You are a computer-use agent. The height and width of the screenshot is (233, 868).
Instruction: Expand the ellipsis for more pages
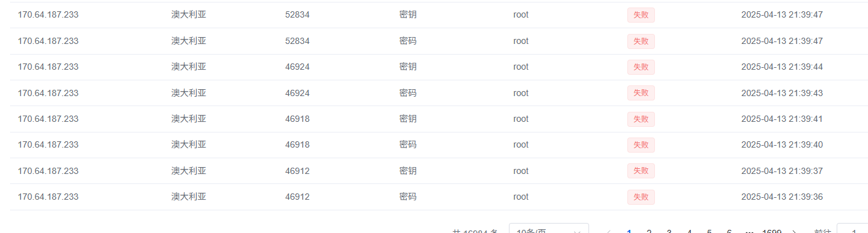[x=749, y=230]
